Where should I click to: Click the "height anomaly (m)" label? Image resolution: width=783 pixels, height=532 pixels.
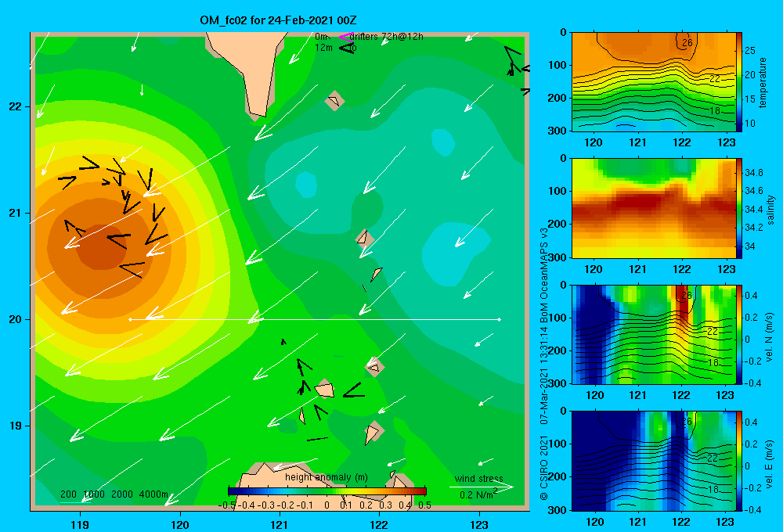coord(327,477)
